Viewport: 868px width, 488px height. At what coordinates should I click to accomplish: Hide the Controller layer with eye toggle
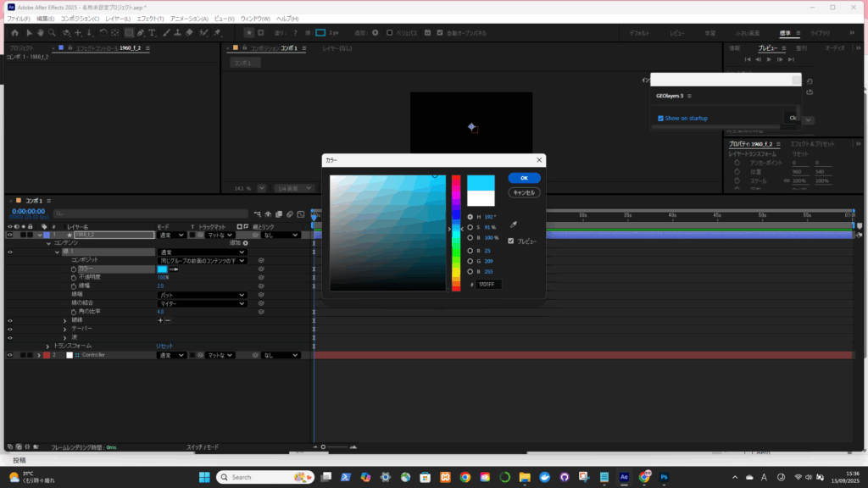pos(9,355)
